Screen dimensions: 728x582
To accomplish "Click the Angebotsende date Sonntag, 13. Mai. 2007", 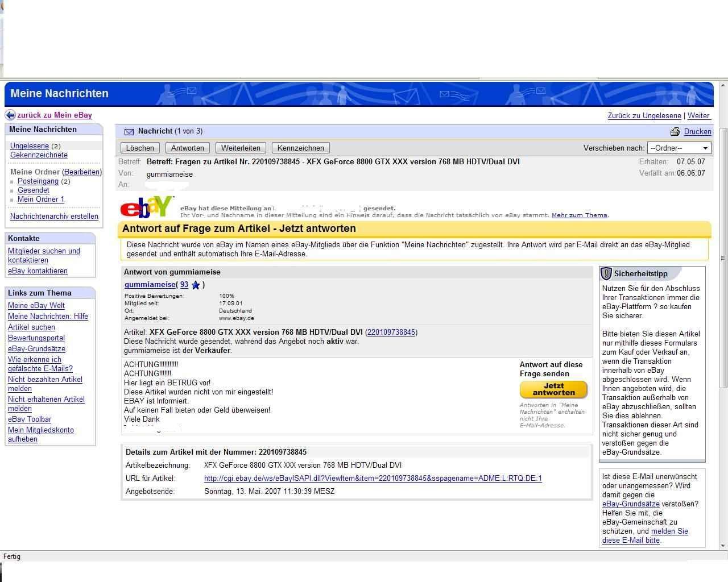I will pyautogui.click(x=269, y=492).
